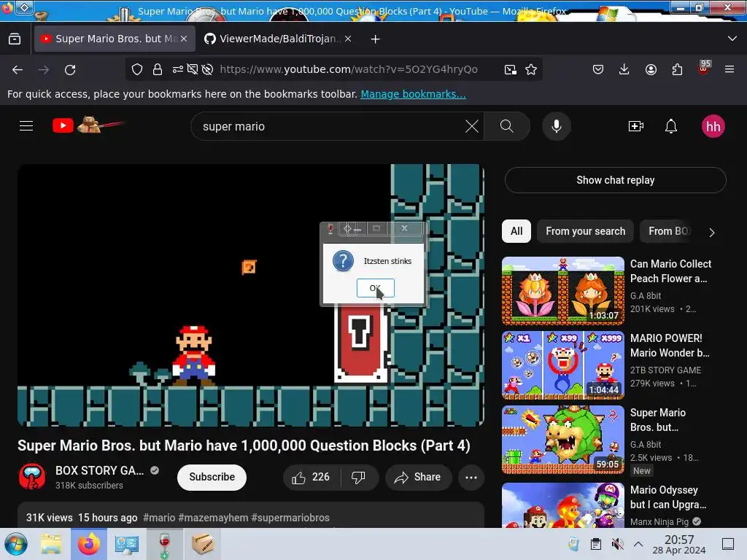Expand hidden system tray icons arrow
747x560 pixels.
638,544
